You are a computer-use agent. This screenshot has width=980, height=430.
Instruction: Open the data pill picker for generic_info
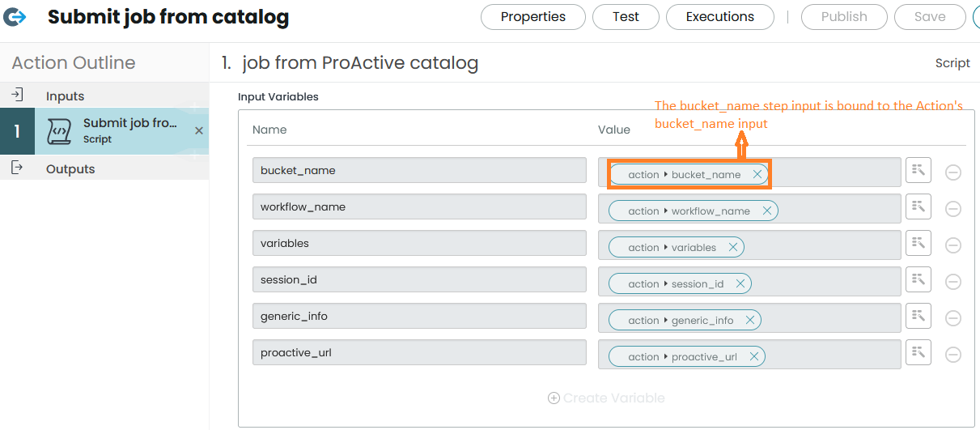coord(918,316)
